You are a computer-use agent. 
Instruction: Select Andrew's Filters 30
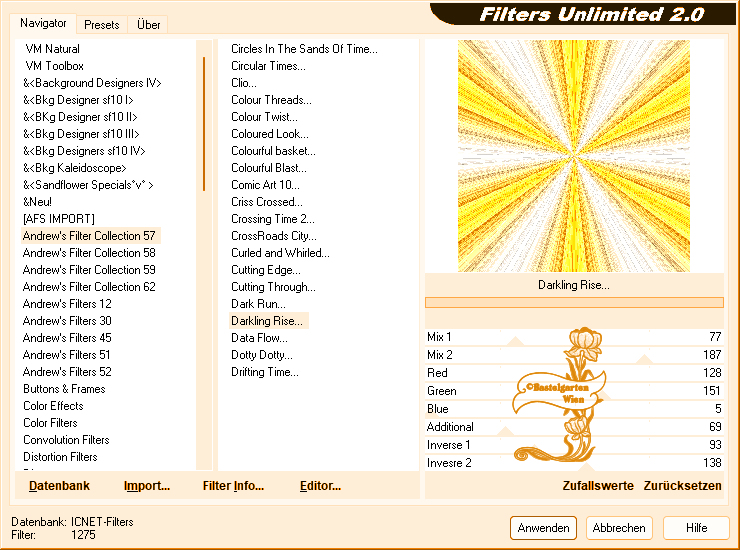(67, 321)
